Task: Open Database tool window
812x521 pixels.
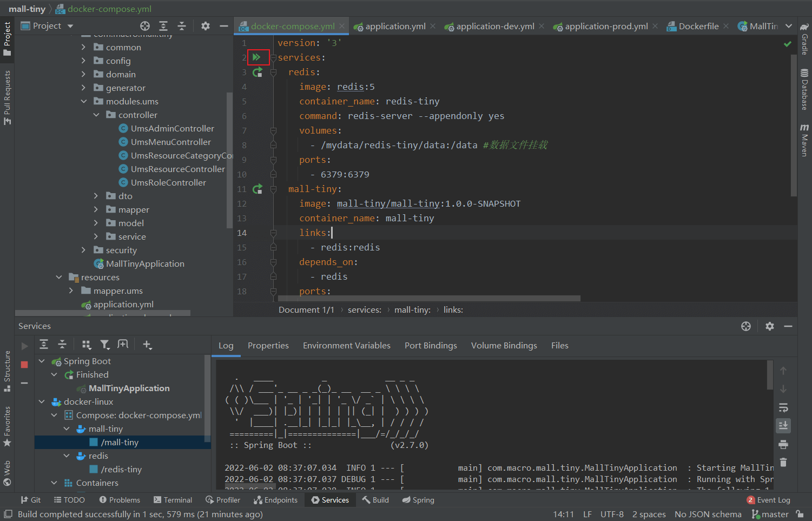Action: click(805, 90)
